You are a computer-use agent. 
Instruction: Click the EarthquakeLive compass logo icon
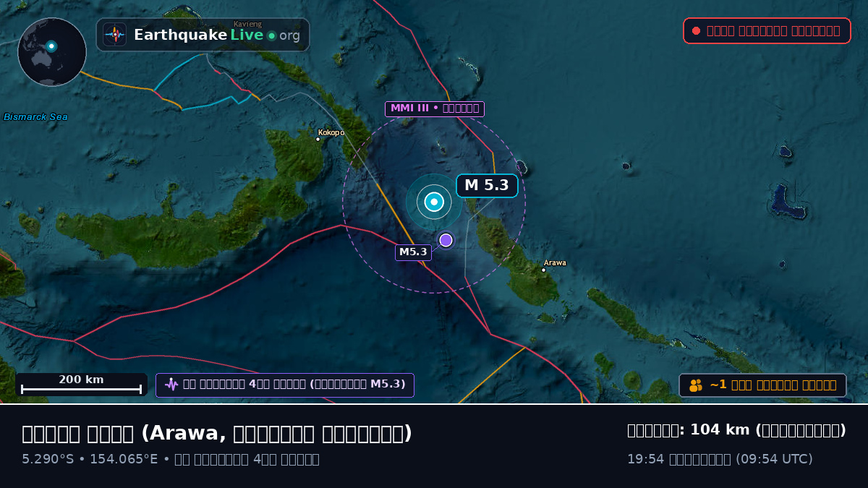click(x=114, y=35)
